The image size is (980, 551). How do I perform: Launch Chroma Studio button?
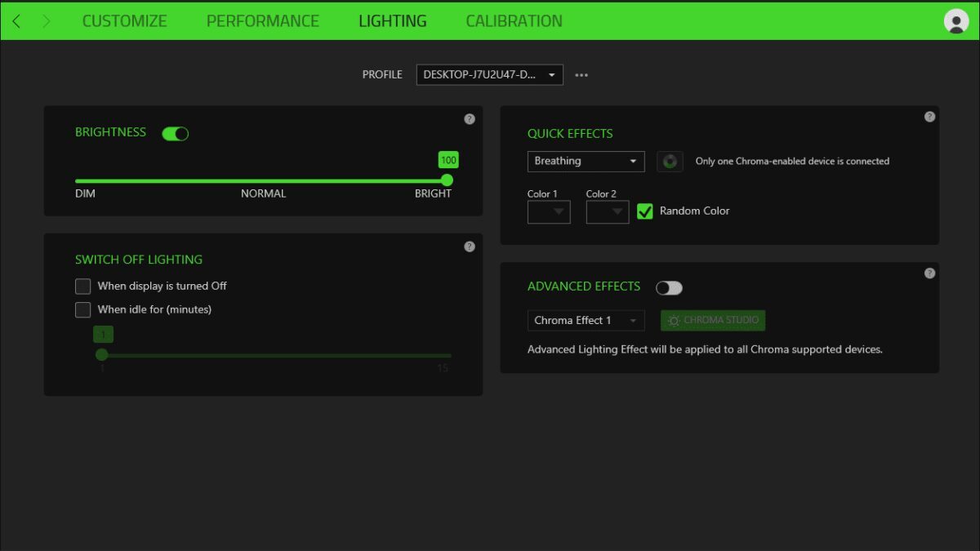pos(713,320)
